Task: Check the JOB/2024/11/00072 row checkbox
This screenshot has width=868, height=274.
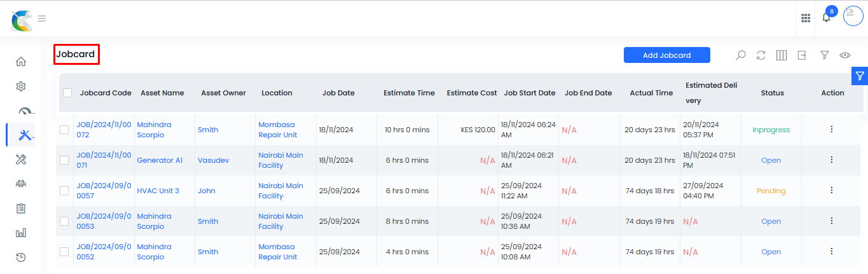Action: 64,130
